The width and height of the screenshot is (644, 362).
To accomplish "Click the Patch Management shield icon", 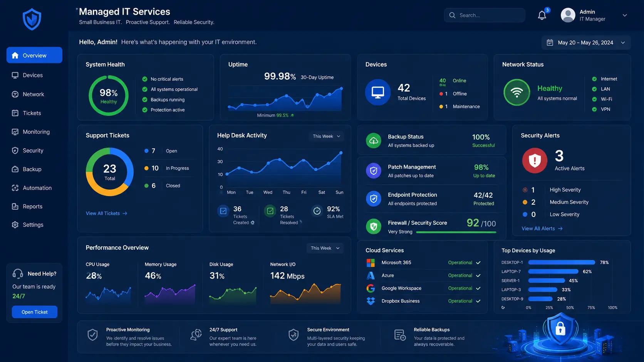I will tap(374, 171).
